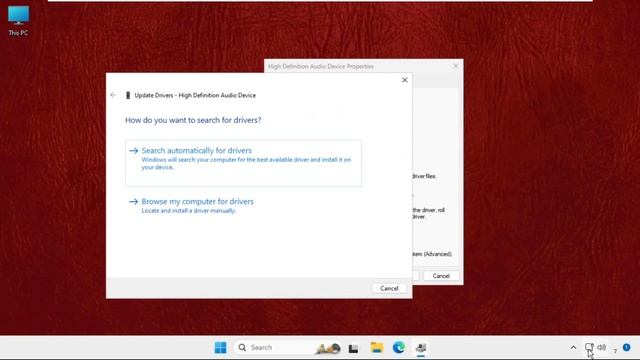Click the search highlight image in search box

[328, 348]
